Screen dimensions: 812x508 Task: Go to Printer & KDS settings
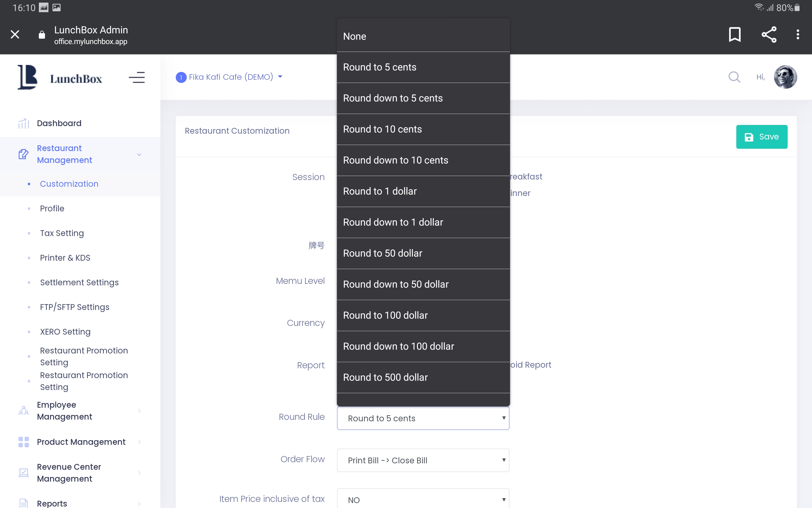click(65, 258)
